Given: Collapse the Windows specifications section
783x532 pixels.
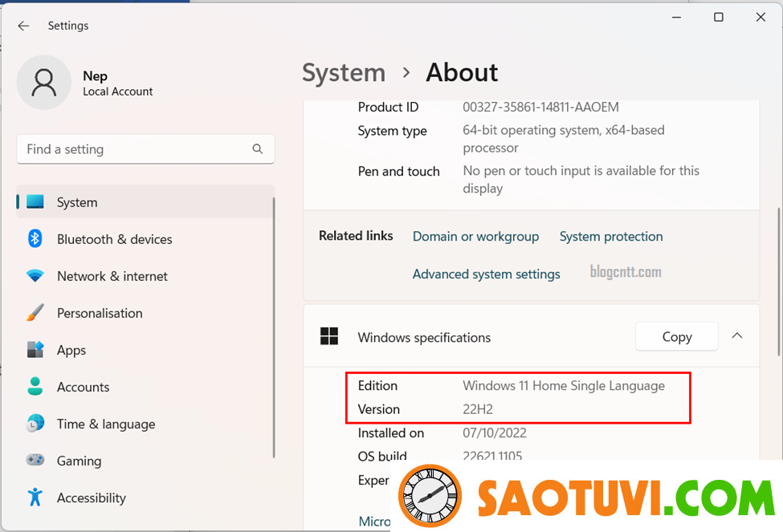Looking at the screenshot, I should pyautogui.click(x=737, y=336).
